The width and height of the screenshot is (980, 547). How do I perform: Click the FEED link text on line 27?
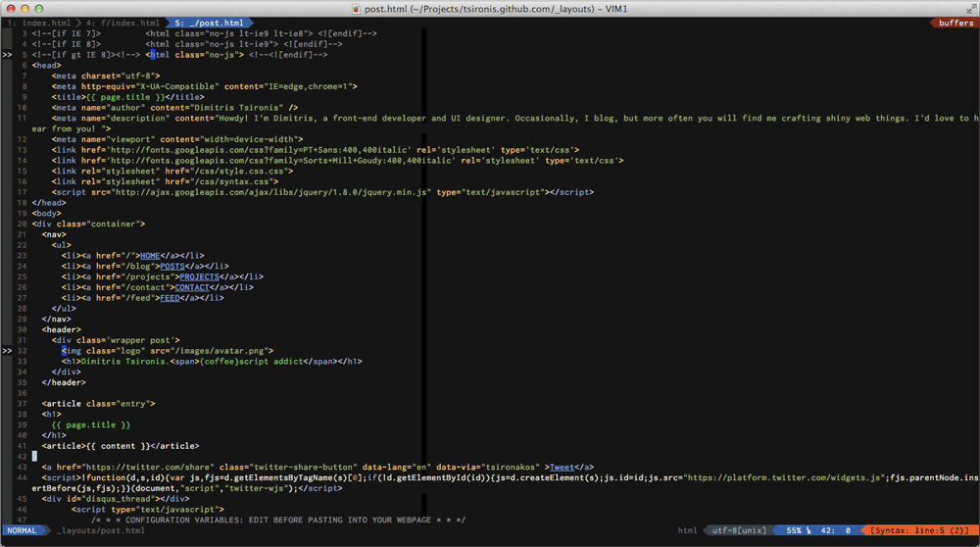coord(170,298)
